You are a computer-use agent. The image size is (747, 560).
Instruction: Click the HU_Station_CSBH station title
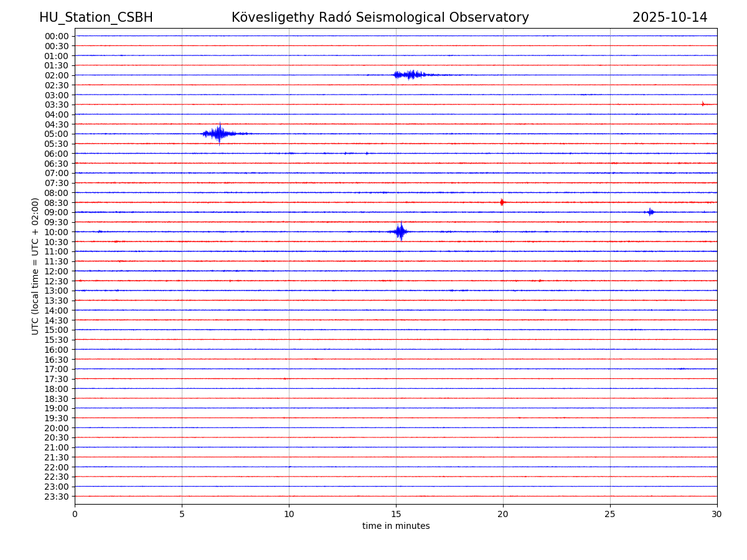[x=96, y=17]
